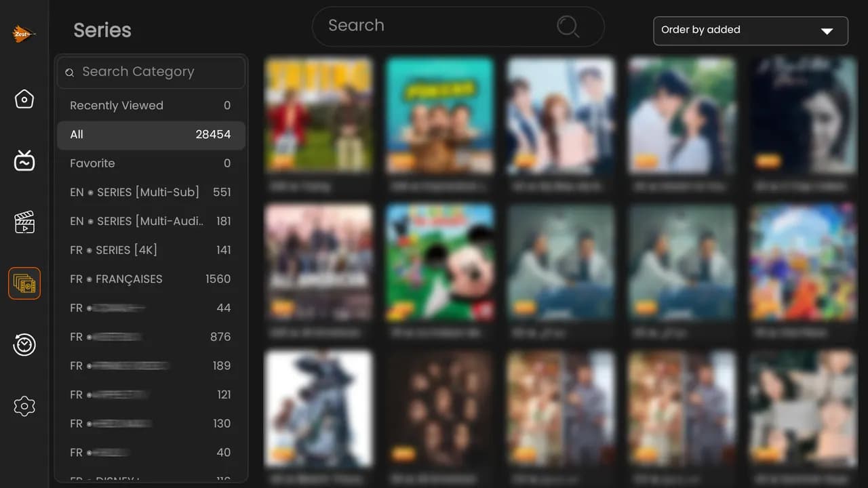Open the Mickey Mouse series poster

pos(440,262)
